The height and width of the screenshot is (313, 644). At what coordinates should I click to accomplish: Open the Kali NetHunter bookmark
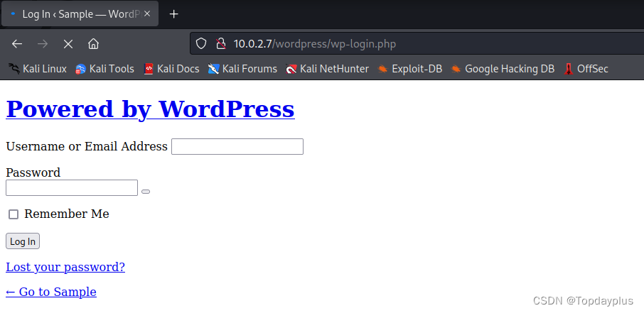[328, 69]
